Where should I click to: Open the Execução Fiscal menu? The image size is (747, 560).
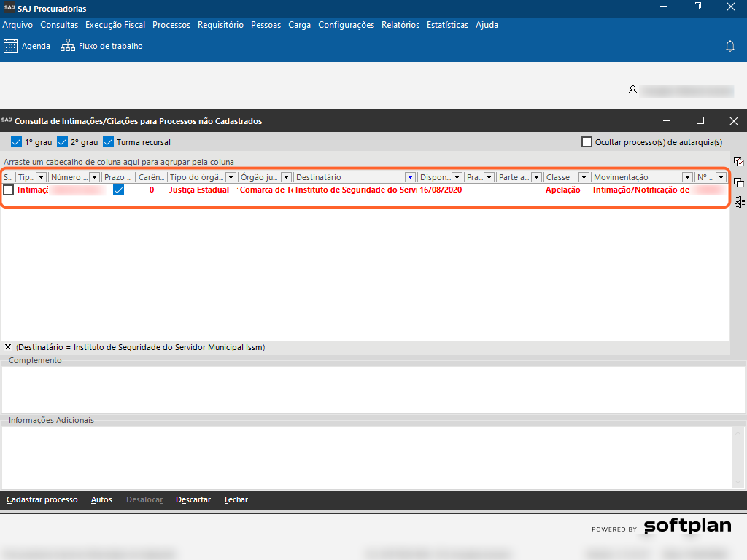pyautogui.click(x=115, y=25)
